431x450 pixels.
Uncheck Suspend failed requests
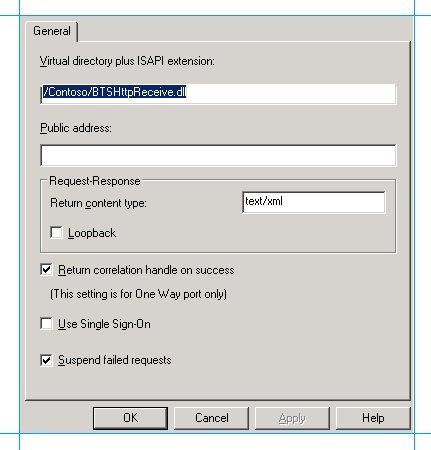46,360
